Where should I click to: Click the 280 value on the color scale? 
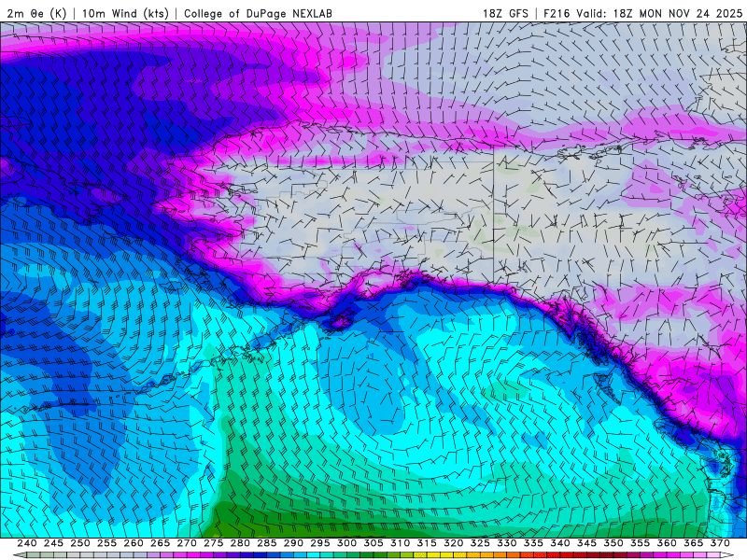coord(240,543)
